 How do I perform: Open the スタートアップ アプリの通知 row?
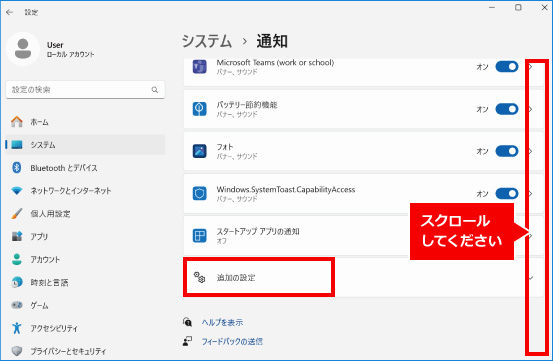click(363, 236)
